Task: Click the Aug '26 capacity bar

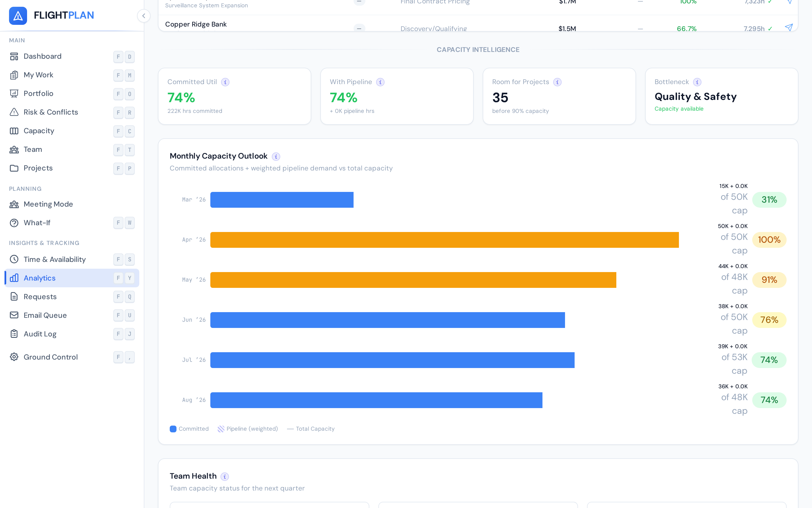Action: click(x=376, y=400)
